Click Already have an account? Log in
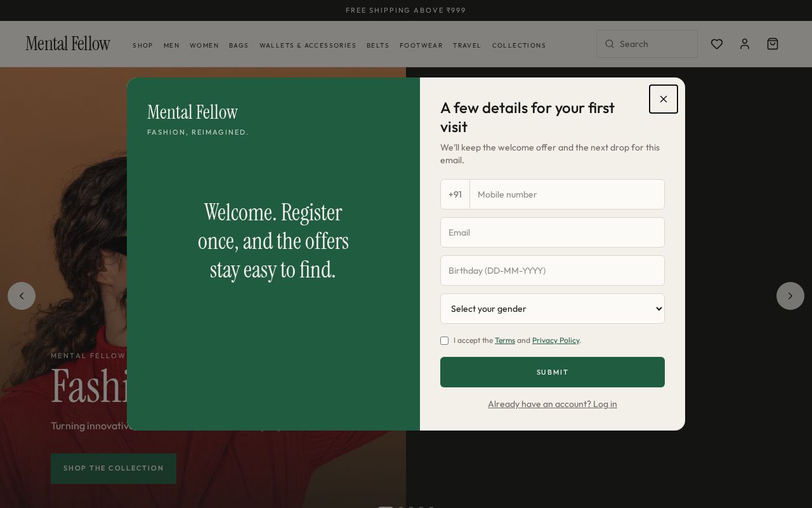 click(553, 404)
